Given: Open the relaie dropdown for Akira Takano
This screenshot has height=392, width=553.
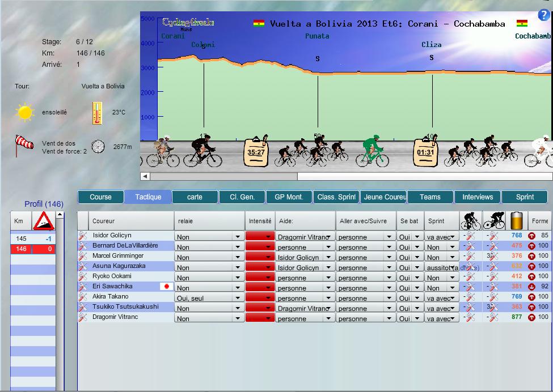Looking at the screenshot, I should pyautogui.click(x=238, y=299).
